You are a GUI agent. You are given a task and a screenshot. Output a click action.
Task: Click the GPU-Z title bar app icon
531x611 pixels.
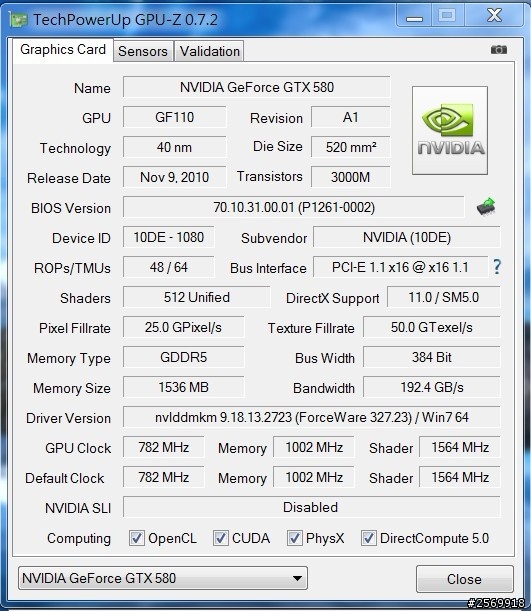[x=18, y=19]
